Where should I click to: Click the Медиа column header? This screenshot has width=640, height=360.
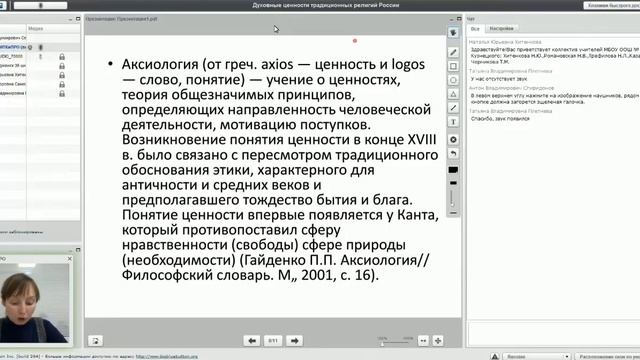pos(36,29)
